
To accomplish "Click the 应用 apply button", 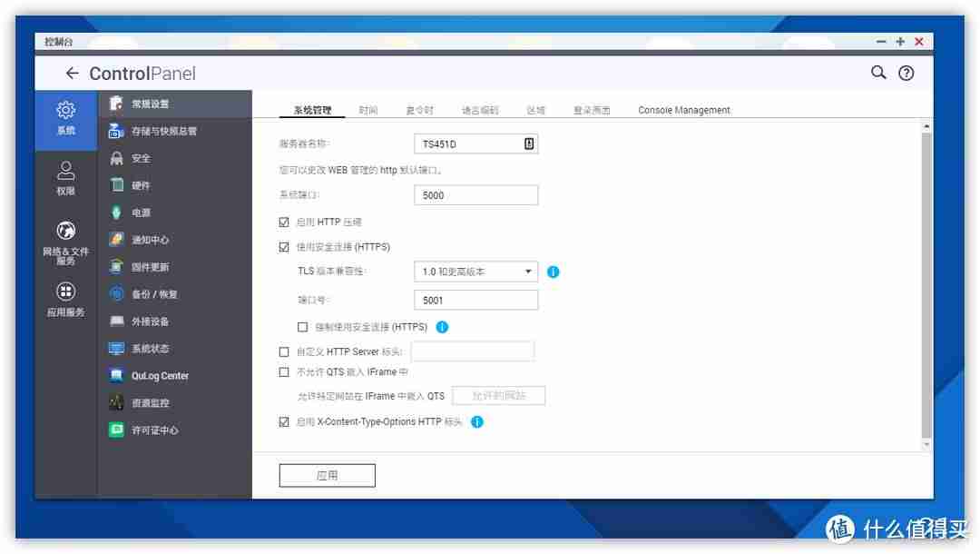I will pos(327,475).
